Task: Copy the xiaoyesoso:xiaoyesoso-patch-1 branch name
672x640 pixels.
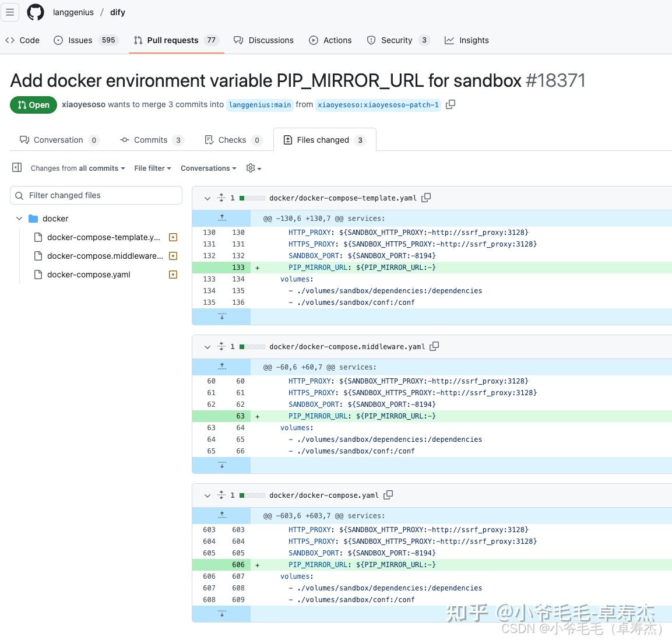Action: [x=451, y=104]
